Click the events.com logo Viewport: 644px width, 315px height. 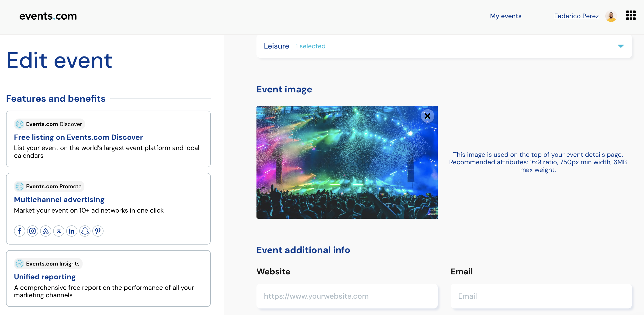point(48,16)
